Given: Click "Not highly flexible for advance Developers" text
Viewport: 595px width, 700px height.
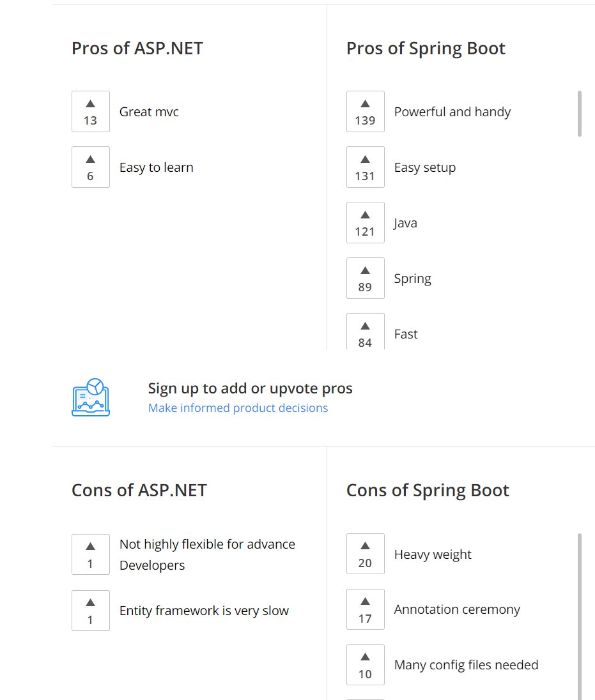Looking at the screenshot, I should click(x=207, y=554).
